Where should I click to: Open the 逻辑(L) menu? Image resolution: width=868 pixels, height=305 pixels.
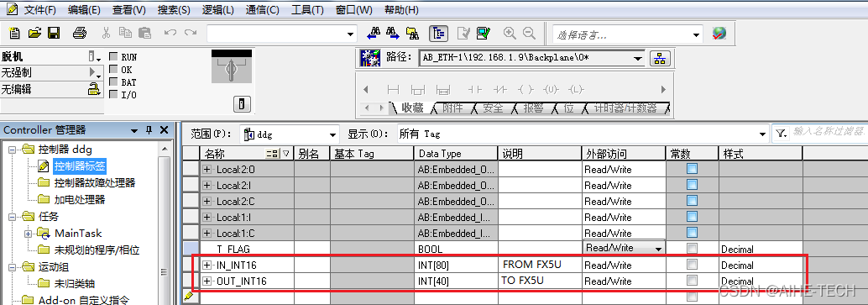pos(218,9)
